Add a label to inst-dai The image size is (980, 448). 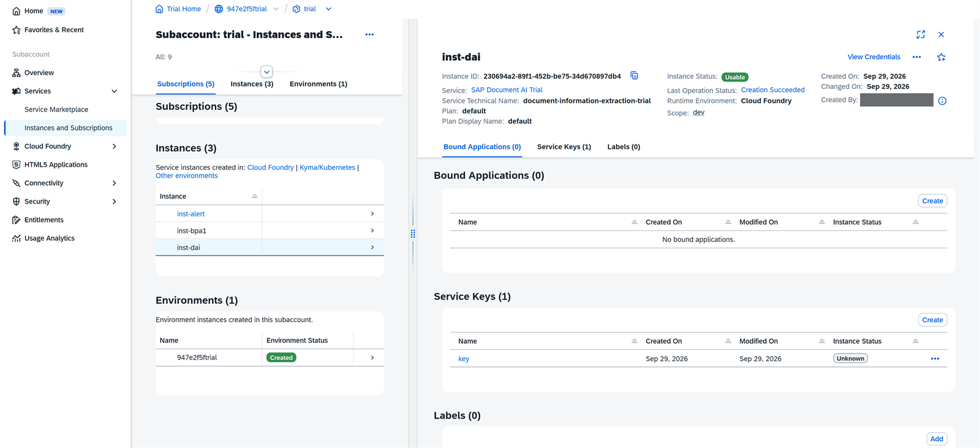pyautogui.click(x=937, y=439)
